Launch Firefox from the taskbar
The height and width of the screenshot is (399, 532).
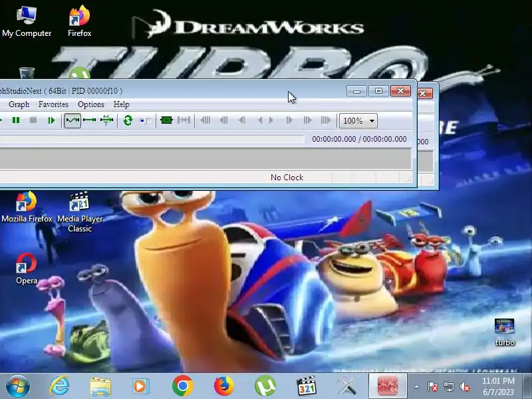click(224, 386)
